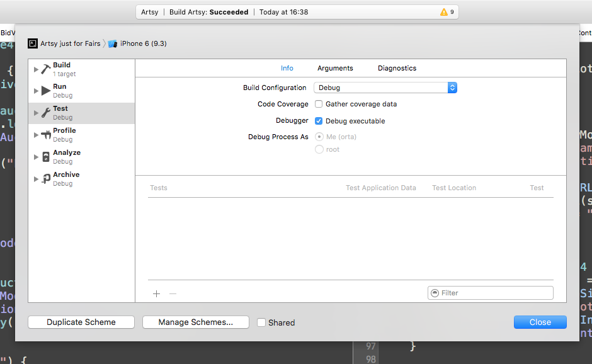Expand the Analyze disclosure triangle
Screen dimensions: 592x364
coord(36,157)
